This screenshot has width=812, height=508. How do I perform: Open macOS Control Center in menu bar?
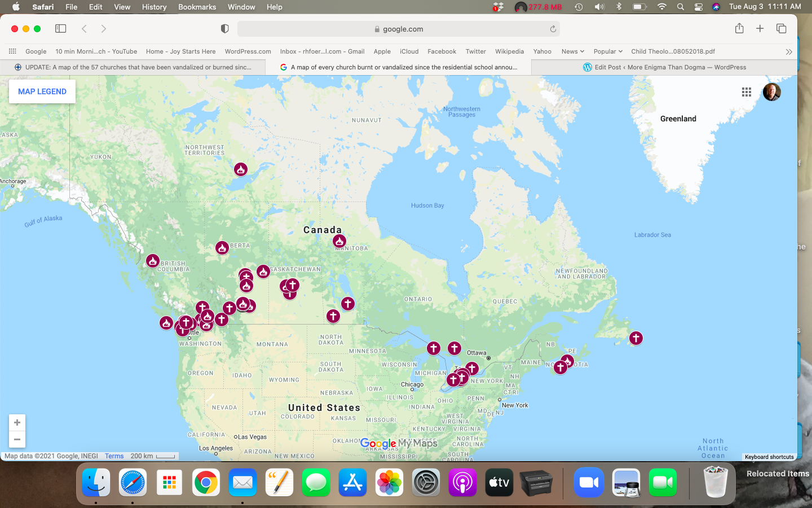tap(698, 7)
